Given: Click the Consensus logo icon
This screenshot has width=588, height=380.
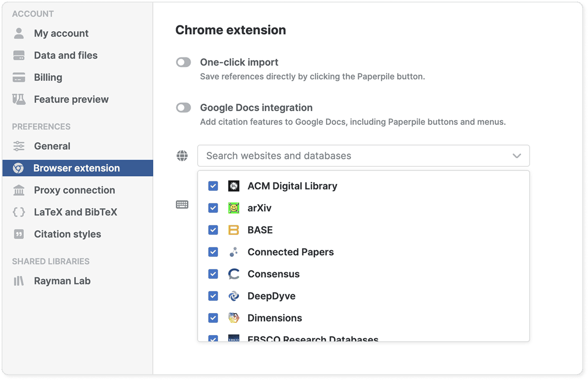Looking at the screenshot, I should point(234,274).
